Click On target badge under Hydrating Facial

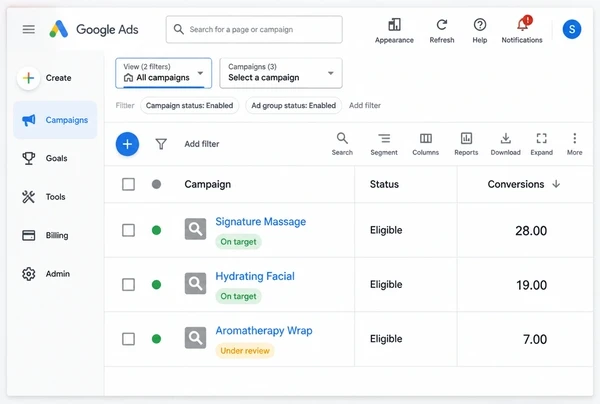[x=238, y=296]
